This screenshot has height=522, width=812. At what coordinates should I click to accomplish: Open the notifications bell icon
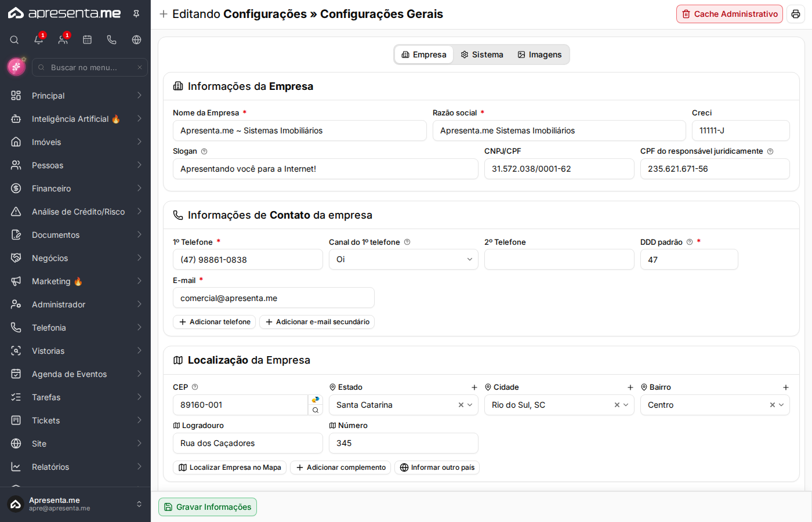coord(39,39)
